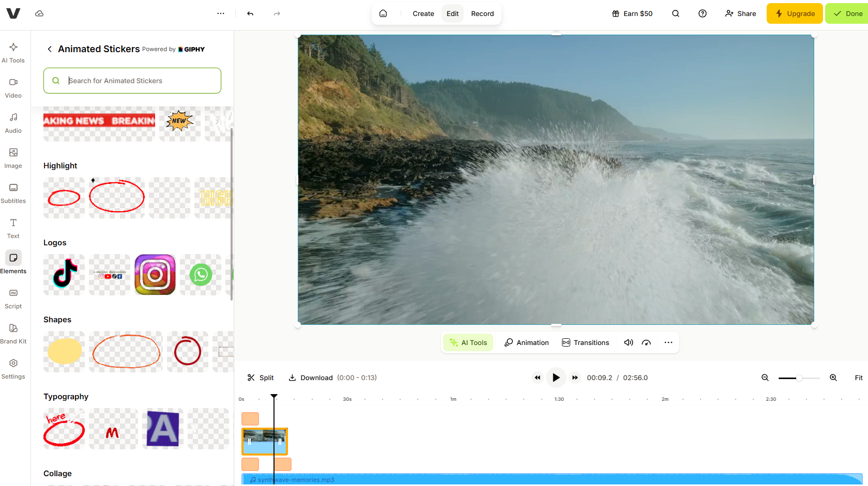Viewport: 868px width, 486px height.
Task: Open the Text sidebar panel
Action: [x=13, y=228]
